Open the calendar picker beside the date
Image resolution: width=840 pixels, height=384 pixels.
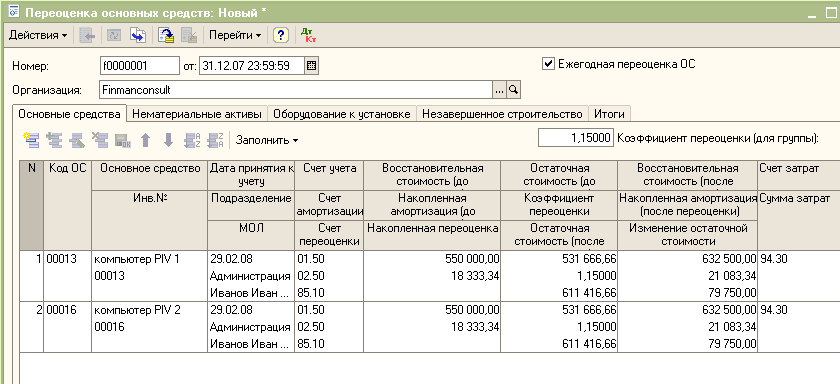click(311, 66)
